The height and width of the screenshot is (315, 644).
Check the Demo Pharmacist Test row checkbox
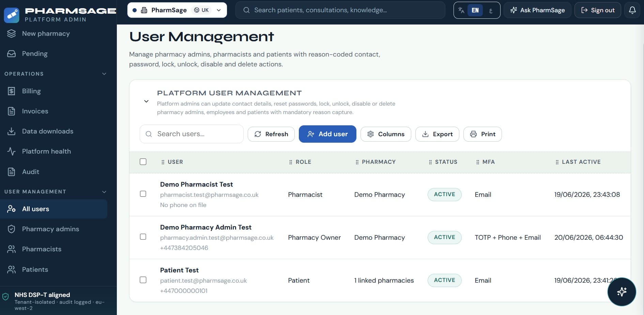143,194
